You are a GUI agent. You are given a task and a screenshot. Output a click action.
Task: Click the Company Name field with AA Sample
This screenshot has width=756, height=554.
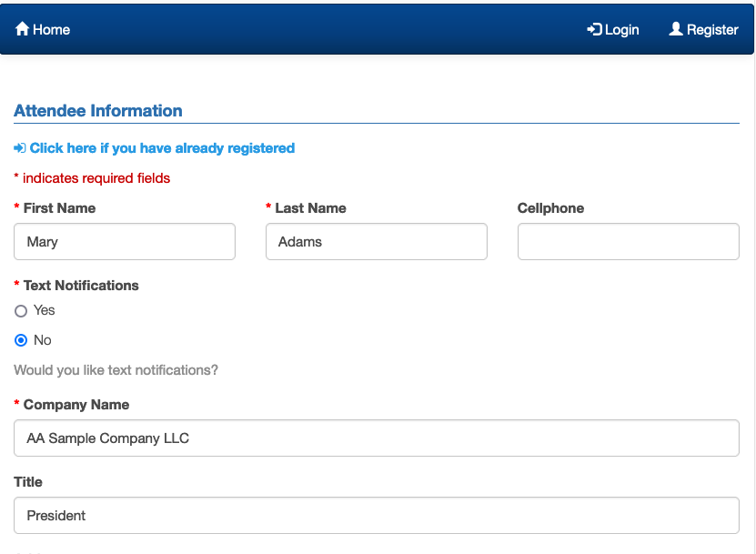(x=376, y=438)
